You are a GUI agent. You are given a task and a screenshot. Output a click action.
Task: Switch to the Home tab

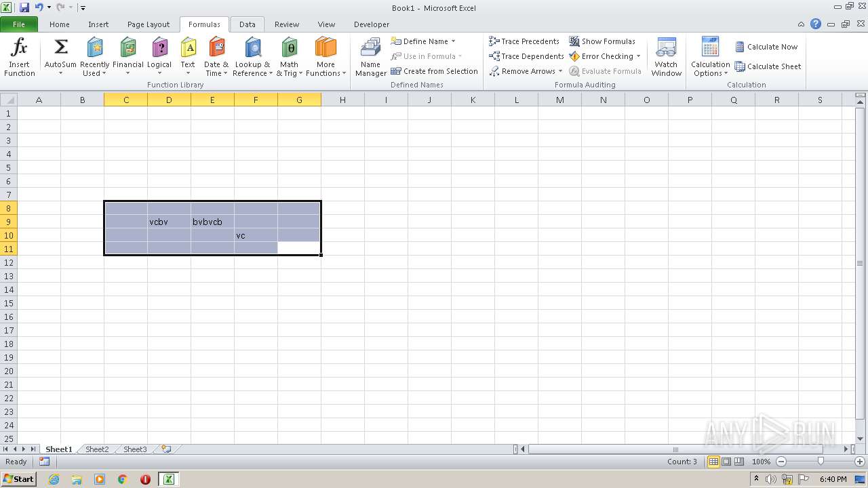60,24
